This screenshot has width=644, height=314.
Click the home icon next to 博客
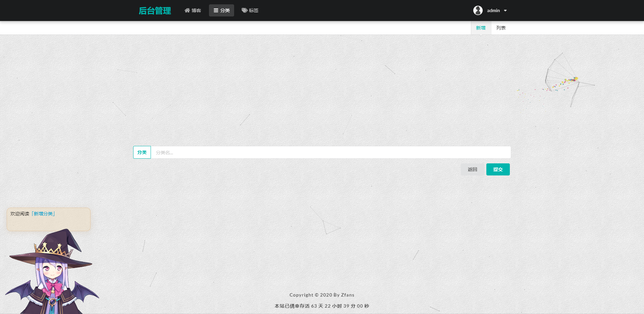[187, 10]
